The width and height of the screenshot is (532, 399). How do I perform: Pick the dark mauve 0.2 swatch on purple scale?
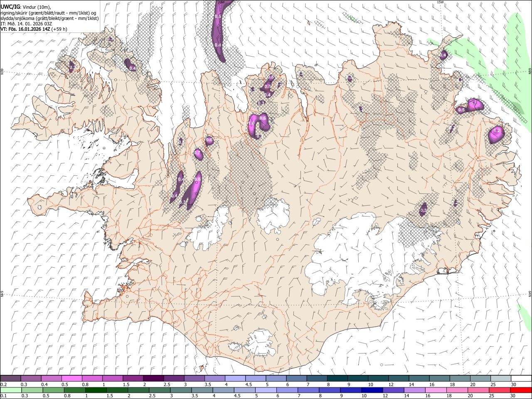click(x=10, y=378)
